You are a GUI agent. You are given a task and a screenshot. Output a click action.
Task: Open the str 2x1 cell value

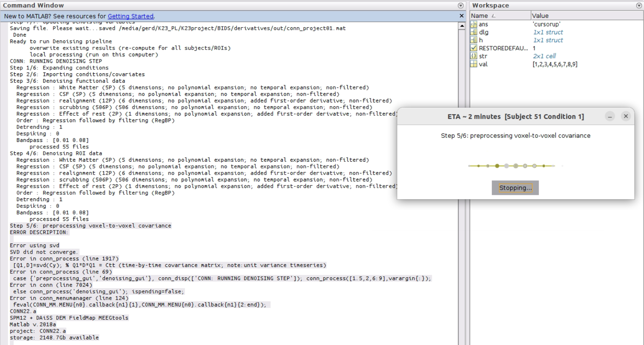click(544, 56)
